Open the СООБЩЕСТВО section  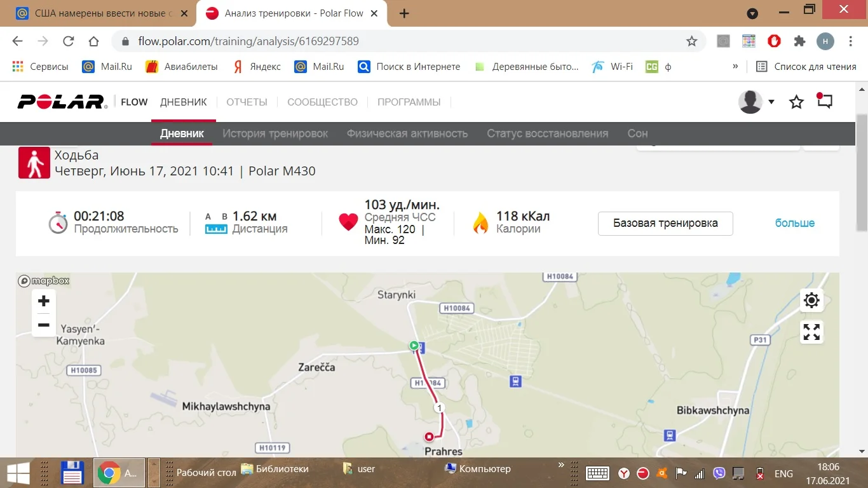pyautogui.click(x=322, y=102)
